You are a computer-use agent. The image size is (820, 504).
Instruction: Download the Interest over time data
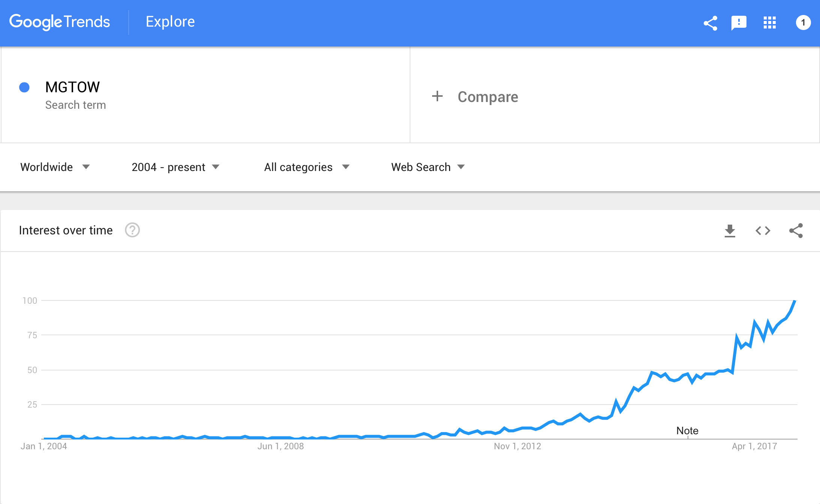coord(730,231)
